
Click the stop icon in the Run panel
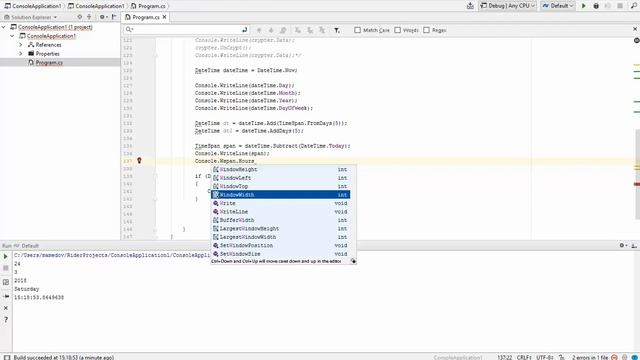6,268
